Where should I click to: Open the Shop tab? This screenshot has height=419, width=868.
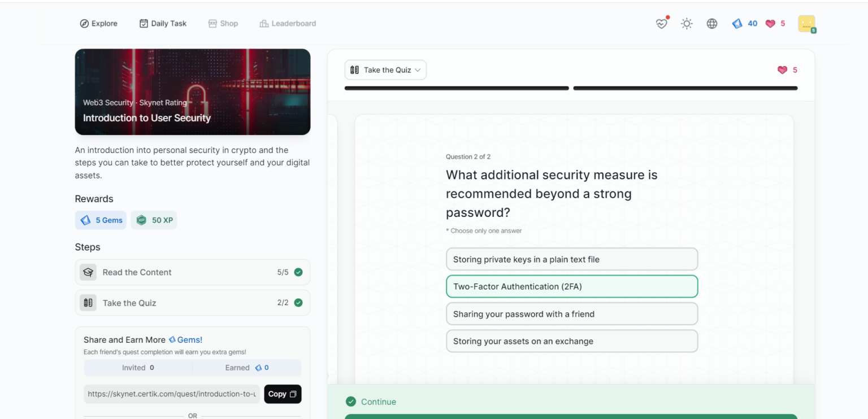[223, 24]
